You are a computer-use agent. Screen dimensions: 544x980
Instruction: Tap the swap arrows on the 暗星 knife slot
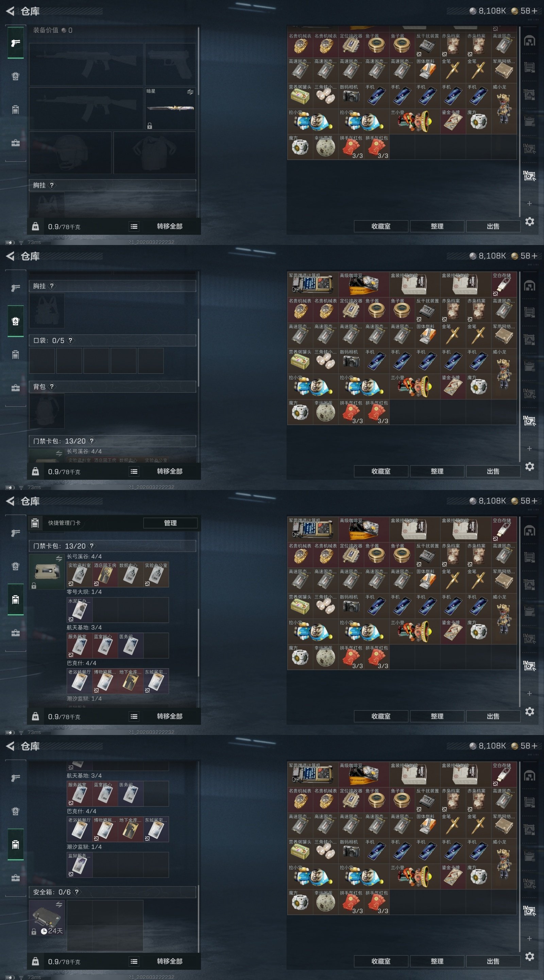tap(190, 92)
